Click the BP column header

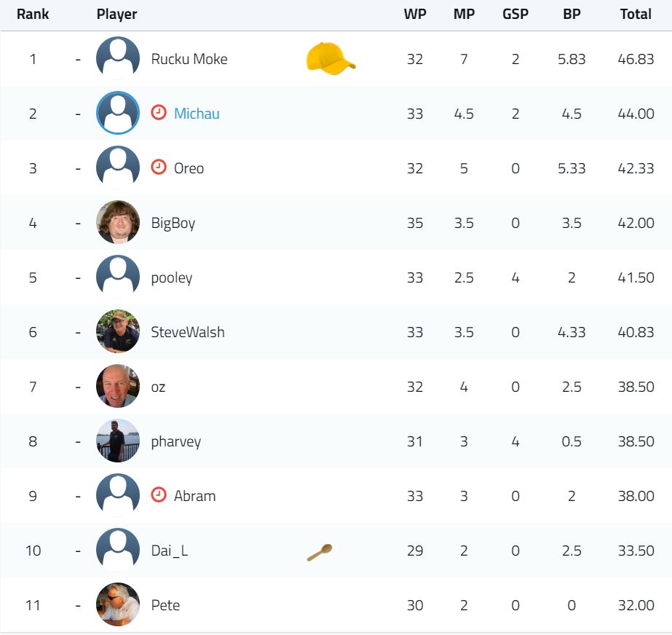pyautogui.click(x=572, y=14)
